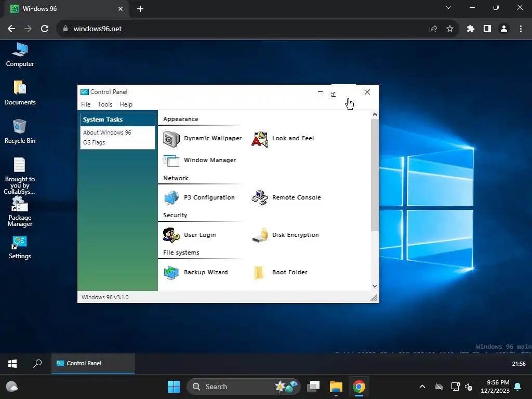Switch to the Windows 96 browser tab

(66, 9)
